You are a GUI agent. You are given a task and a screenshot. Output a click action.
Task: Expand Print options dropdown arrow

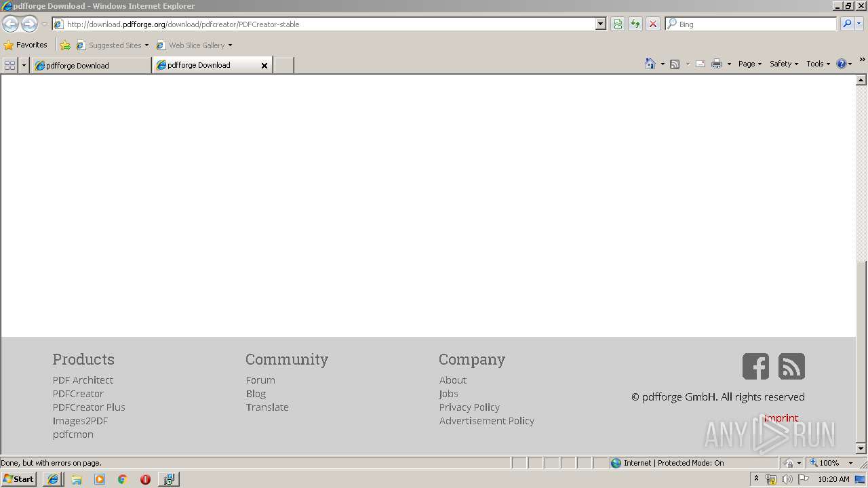click(x=729, y=64)
